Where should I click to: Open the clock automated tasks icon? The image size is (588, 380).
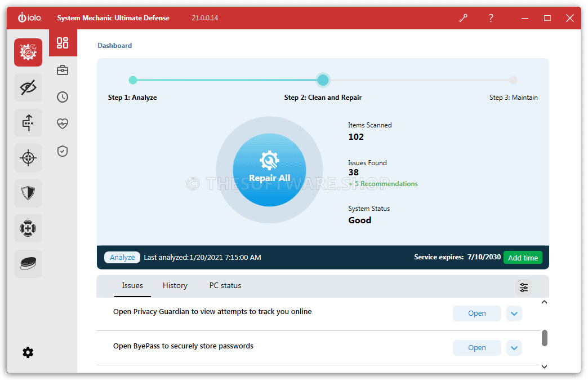(x=63, y=97)
